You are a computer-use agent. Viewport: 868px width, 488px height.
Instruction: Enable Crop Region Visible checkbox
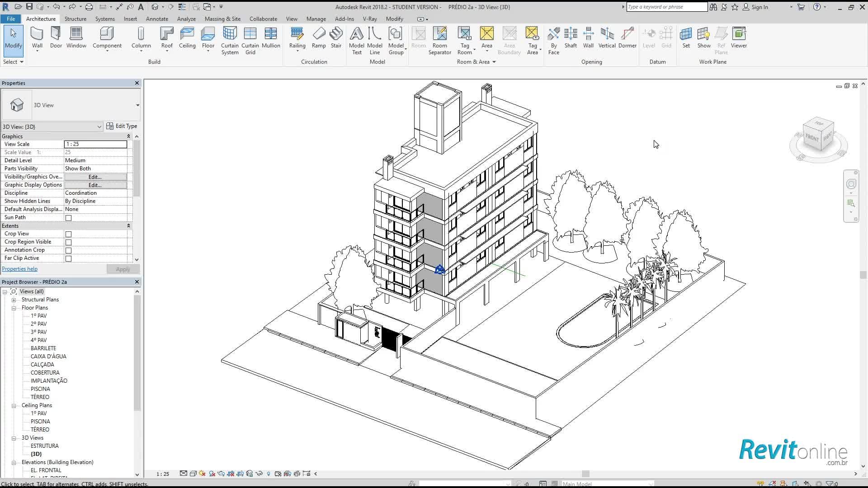[68, 242]
